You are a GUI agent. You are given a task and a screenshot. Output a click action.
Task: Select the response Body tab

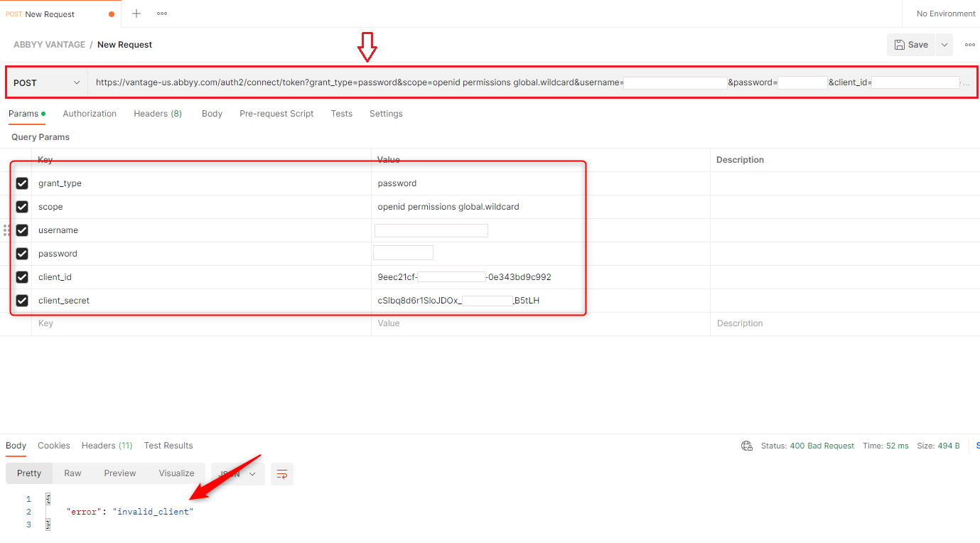pyautogui.click(x=16, y=446)
